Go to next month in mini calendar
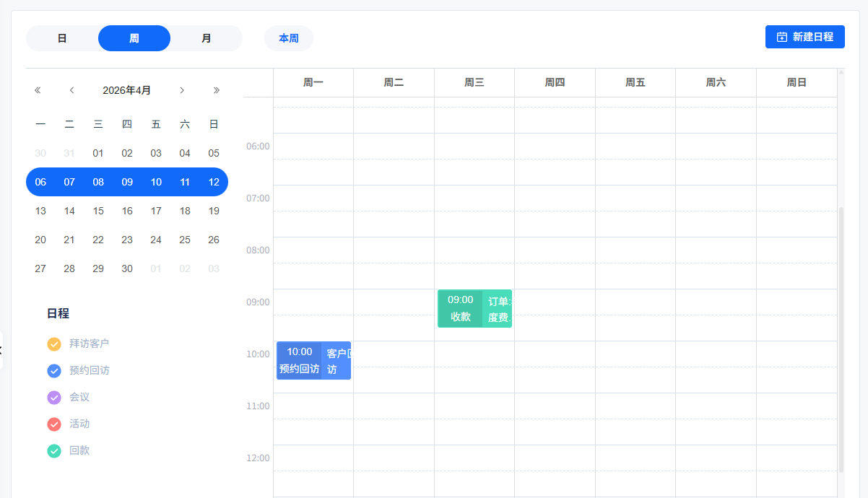This screenshot has width=868, height=498. [182, 90]
